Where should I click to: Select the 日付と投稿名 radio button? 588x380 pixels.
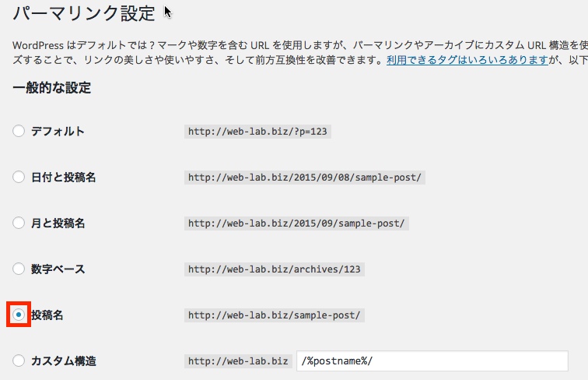click(19, 177)
